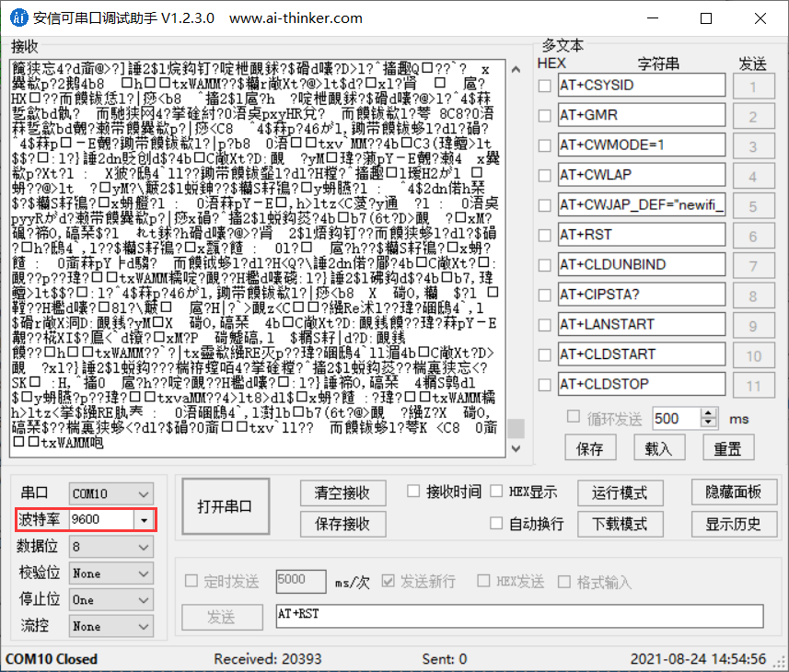
Task: Click 打开串口 to open the serial port
Action: coord(225,505)
